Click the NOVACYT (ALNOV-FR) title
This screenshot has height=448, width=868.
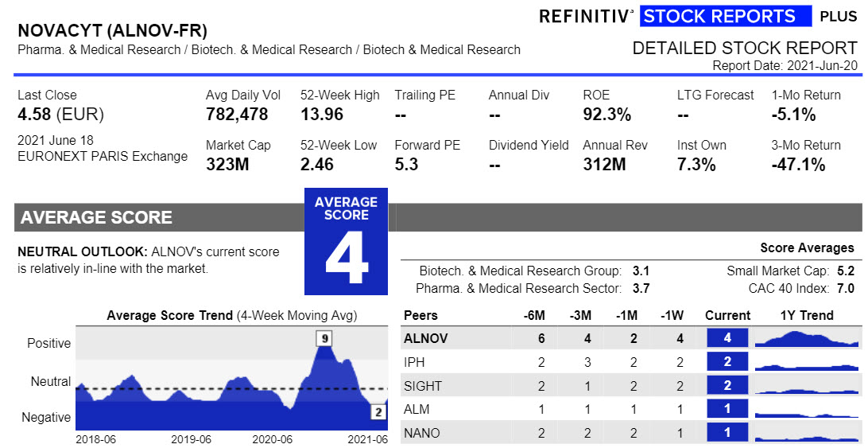click(112, 29)
